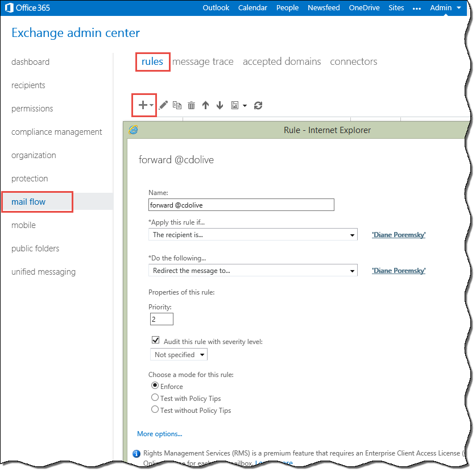Click the pencil edit rule icon
The image size is (476, 472).
pos(163,105)
